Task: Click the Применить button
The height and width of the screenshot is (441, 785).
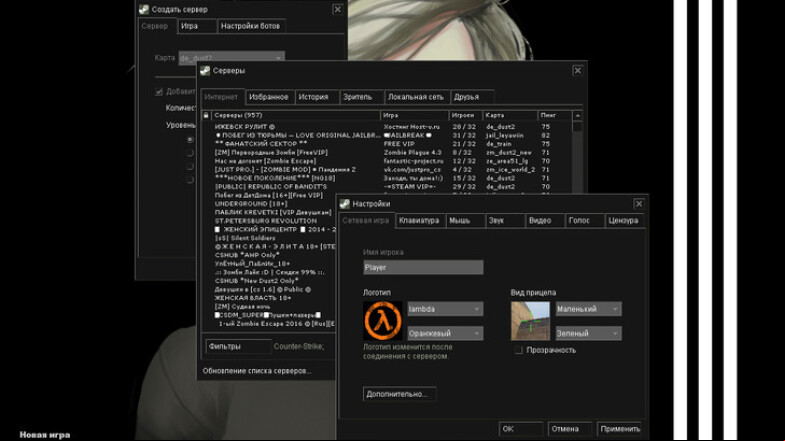Action: (x=620, y=429)
